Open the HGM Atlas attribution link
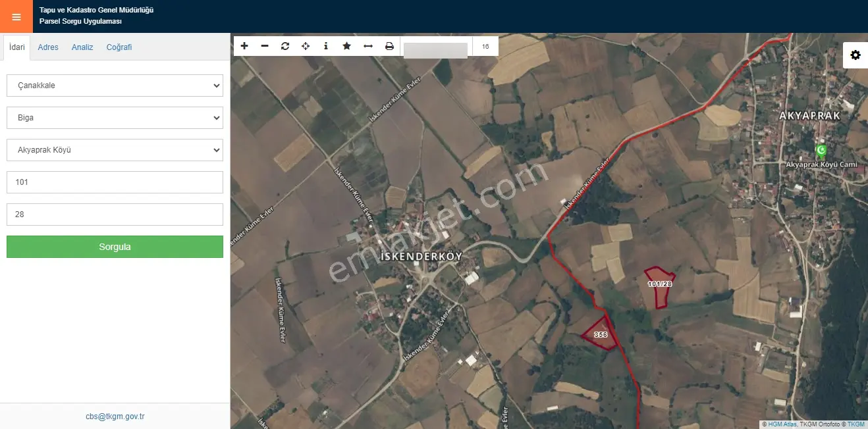This screenshot has height=429, width=868. pos(782,424)
